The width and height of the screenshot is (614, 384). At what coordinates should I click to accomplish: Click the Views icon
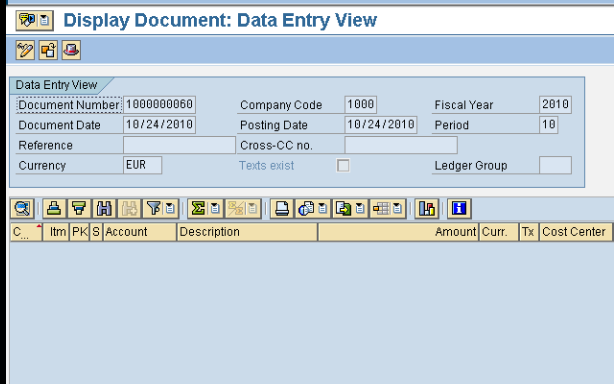[x=306, y=208]
